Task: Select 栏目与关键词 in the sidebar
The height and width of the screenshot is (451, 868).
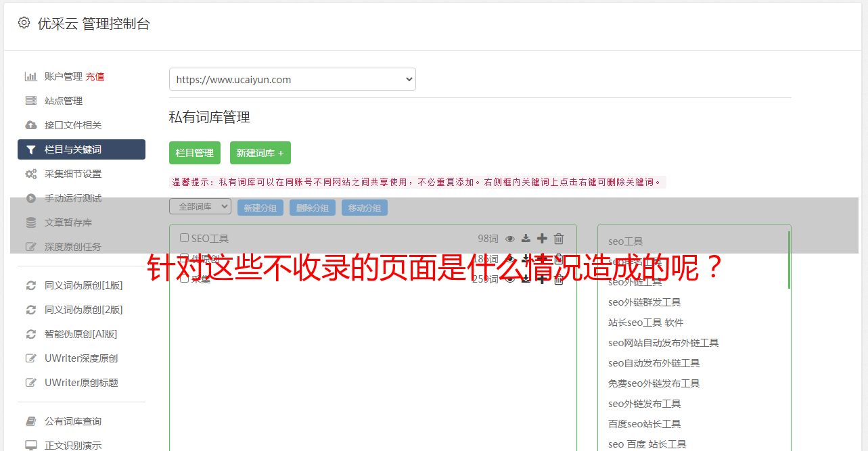Action: click(x=81, y=149)
